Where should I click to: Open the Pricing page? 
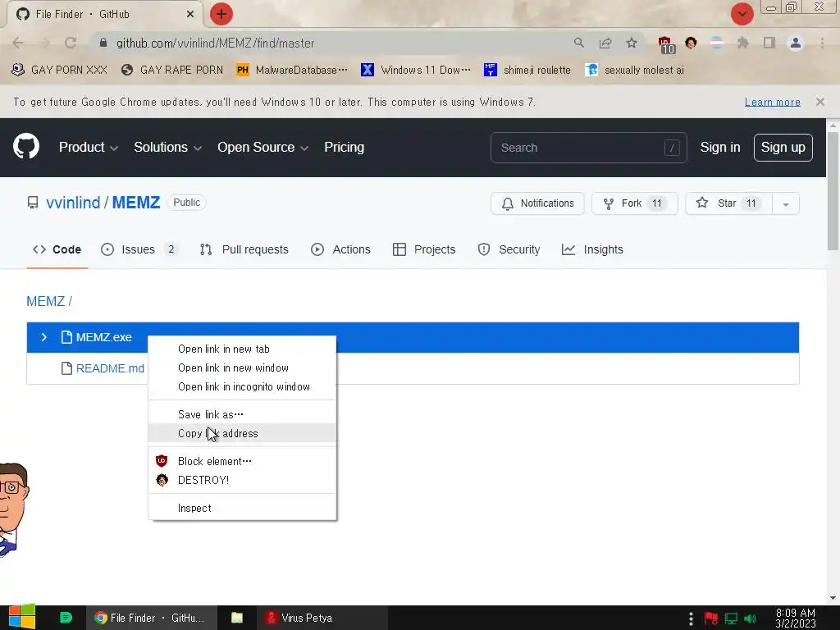[x=344, y=148]
